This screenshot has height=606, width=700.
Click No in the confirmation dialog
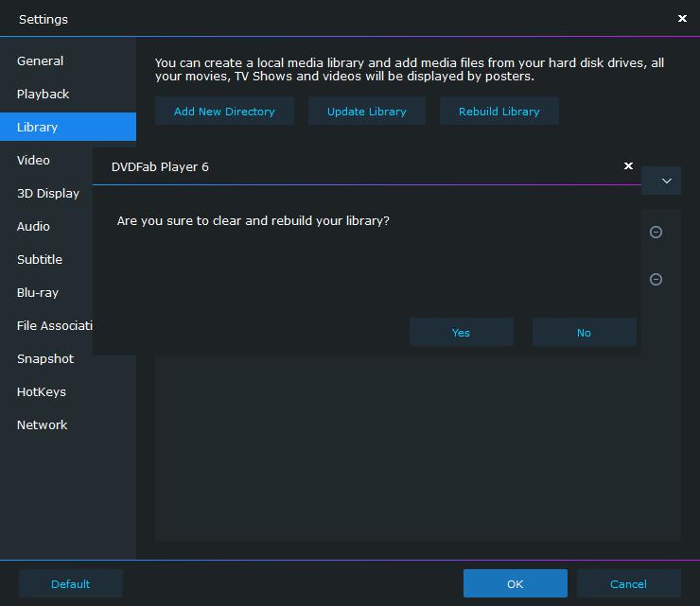(x=584, y=333)
